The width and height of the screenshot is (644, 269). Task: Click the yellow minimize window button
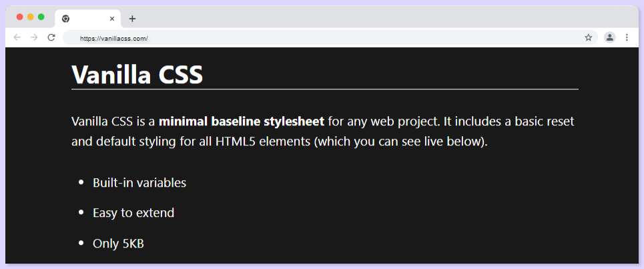(31, 17)
